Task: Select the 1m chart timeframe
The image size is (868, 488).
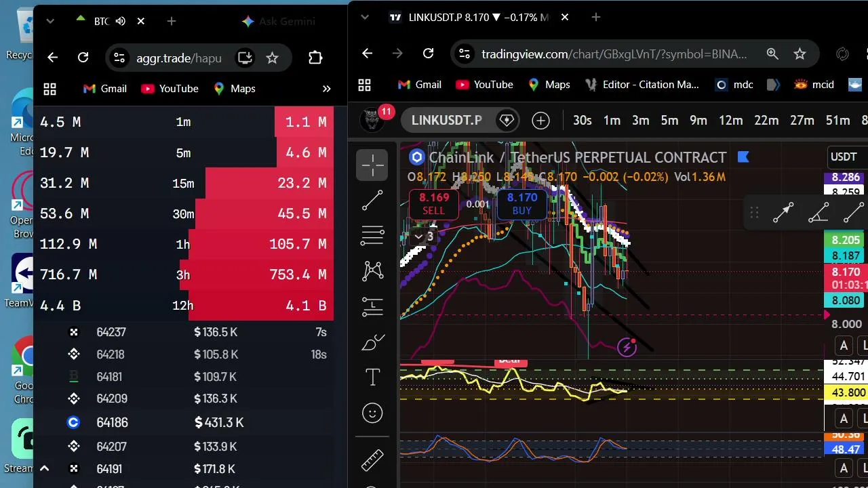Action: [612, 121]
